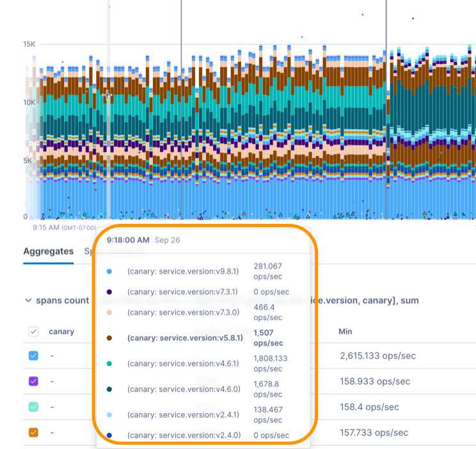Uncheck the orange series checkbox

(34, 432)
